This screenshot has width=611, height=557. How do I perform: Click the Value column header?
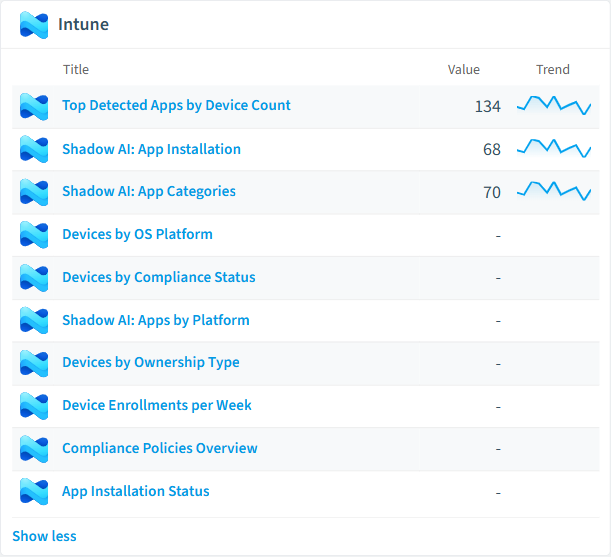point(464,70)
